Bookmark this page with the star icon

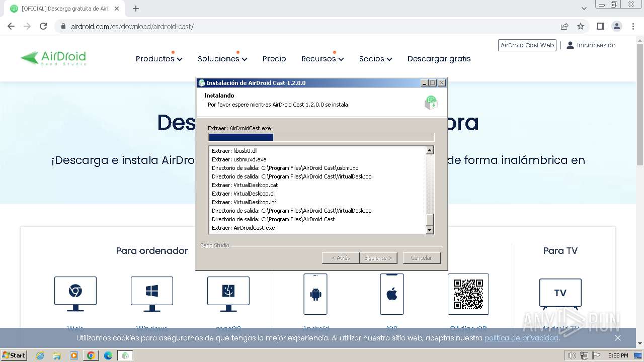coord(581,26)
